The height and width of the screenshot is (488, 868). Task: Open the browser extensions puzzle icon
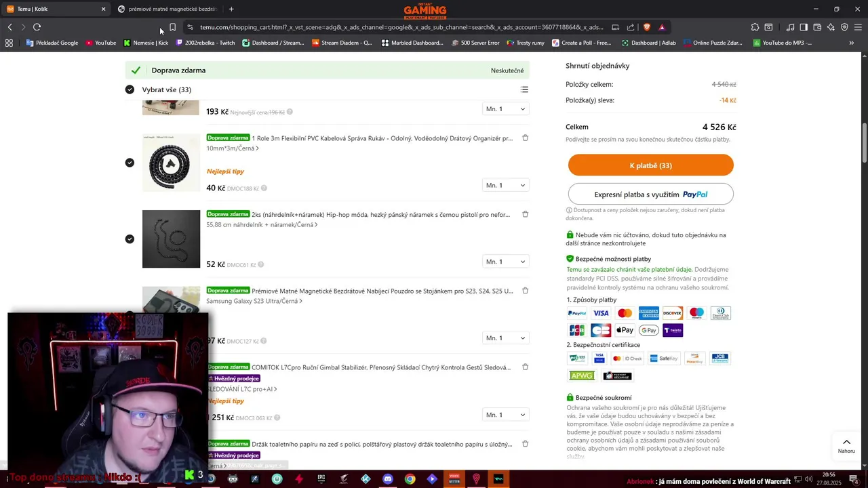[x=755, y=27]
